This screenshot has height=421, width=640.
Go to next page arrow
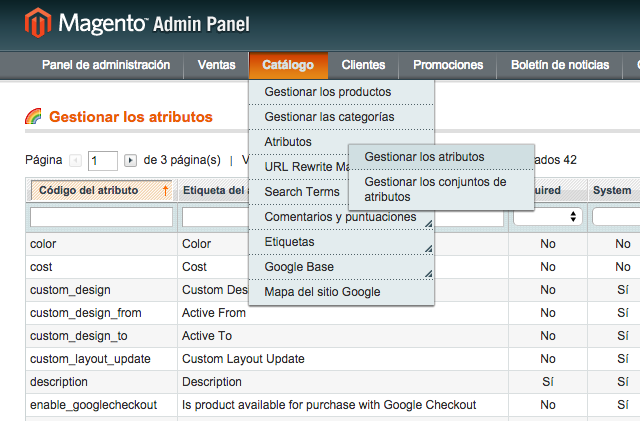coord(130,160)
